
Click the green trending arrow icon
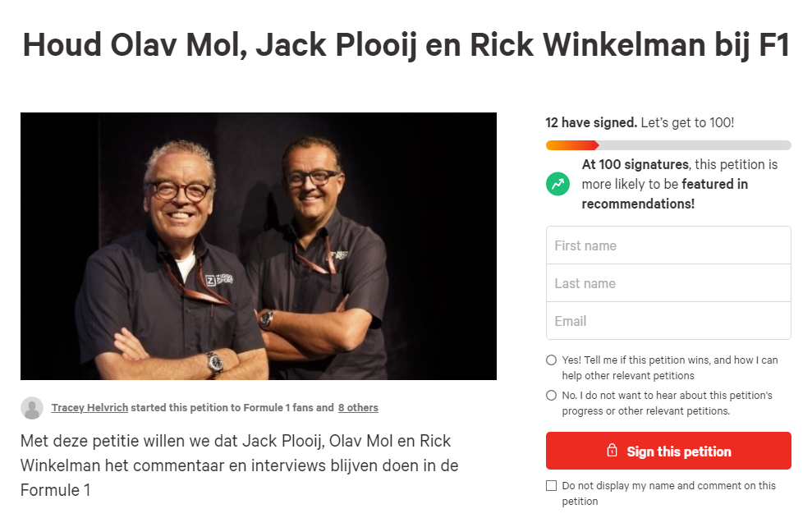tap(557, 184)
